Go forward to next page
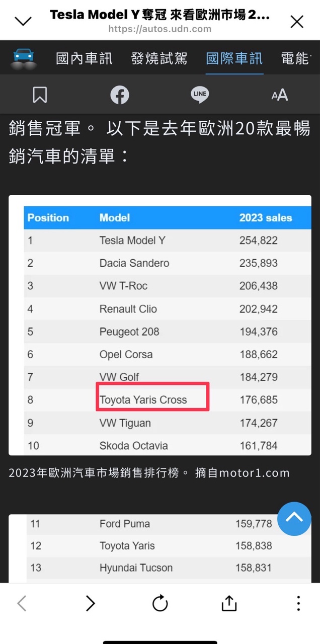The height and width of the screenshot is (644, 320). (91, 603)
